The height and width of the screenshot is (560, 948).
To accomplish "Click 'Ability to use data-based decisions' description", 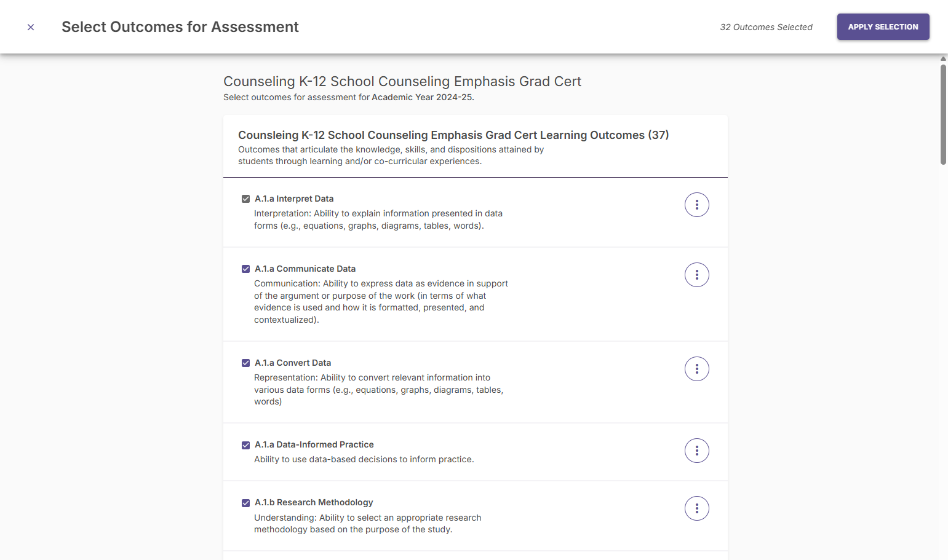I will pyautogui.click(x=364, y=459).
